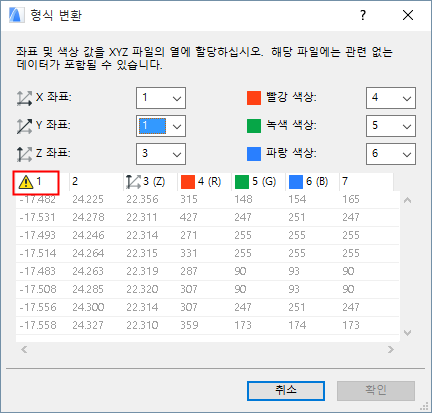Click the table scroll up arrow
This screenshot has height=413, width=432.
407,200
